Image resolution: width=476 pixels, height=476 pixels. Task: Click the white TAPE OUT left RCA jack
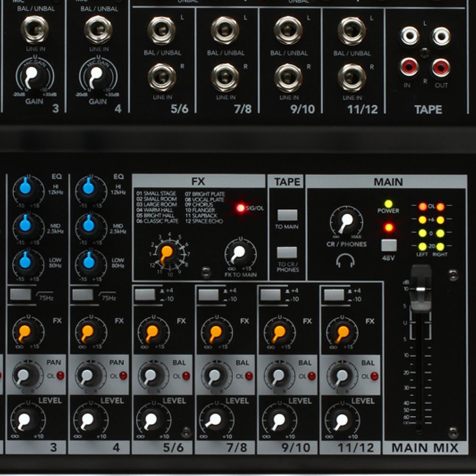tap(441, 36)
